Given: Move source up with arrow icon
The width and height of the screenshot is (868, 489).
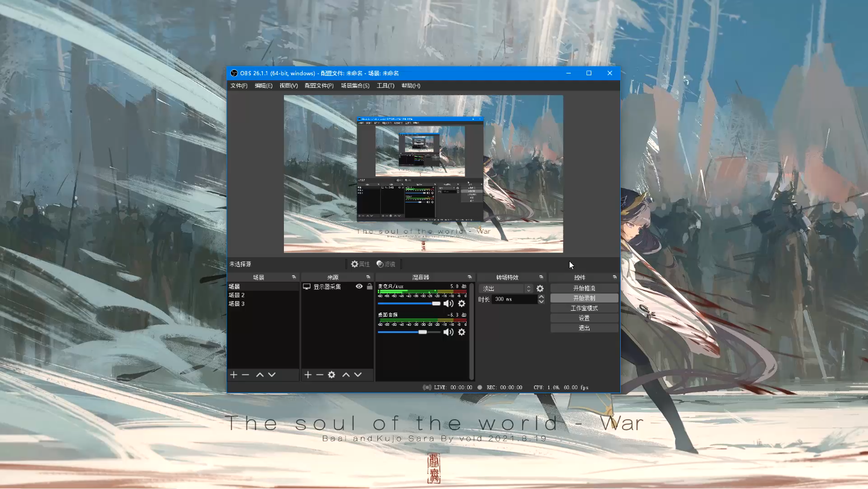Looking at the screenshot, I should (346, 375).
